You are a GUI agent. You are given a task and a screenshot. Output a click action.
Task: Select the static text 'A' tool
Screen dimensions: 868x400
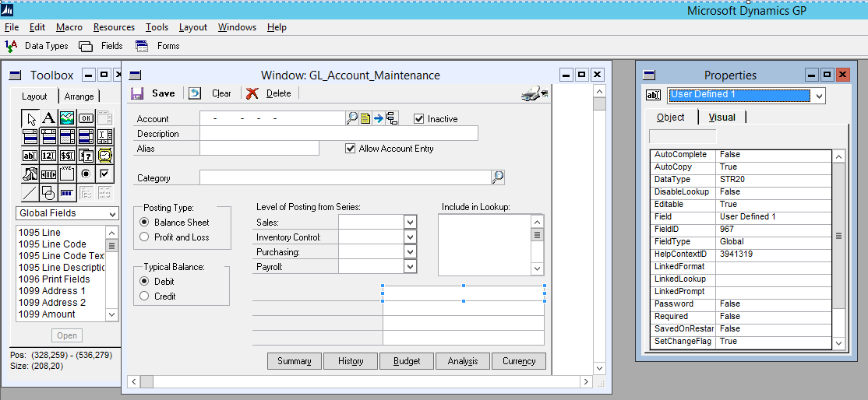click(x=49, y=118)
